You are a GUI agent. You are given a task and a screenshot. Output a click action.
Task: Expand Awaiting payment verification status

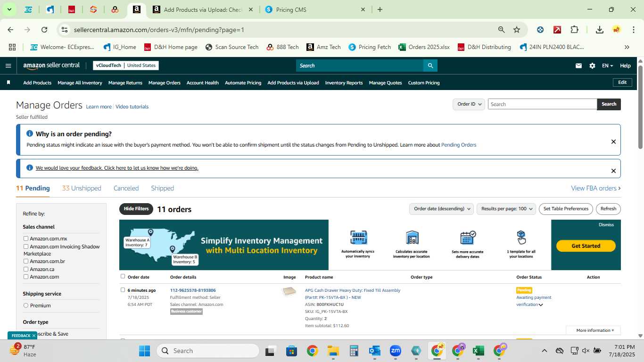tap(541, 304)
